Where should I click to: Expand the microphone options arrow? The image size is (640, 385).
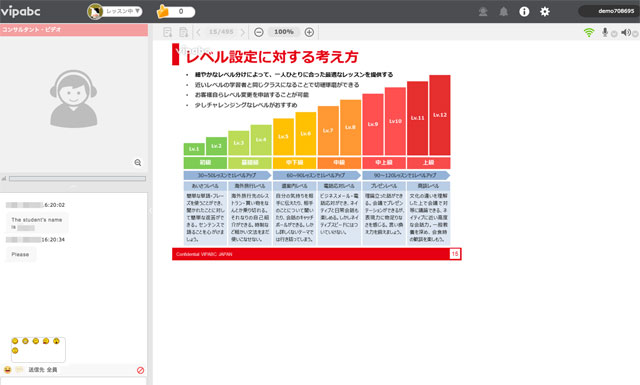[614, 34]
